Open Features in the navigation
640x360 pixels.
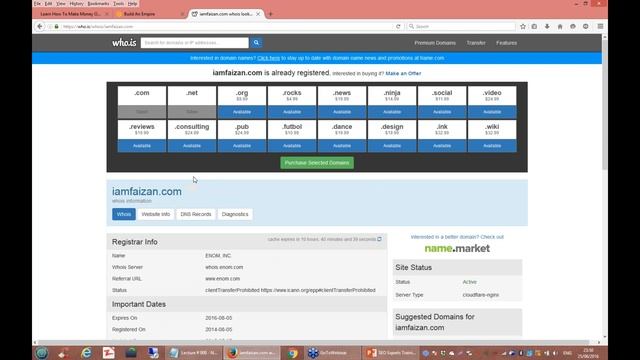click(x=507, y=43)
